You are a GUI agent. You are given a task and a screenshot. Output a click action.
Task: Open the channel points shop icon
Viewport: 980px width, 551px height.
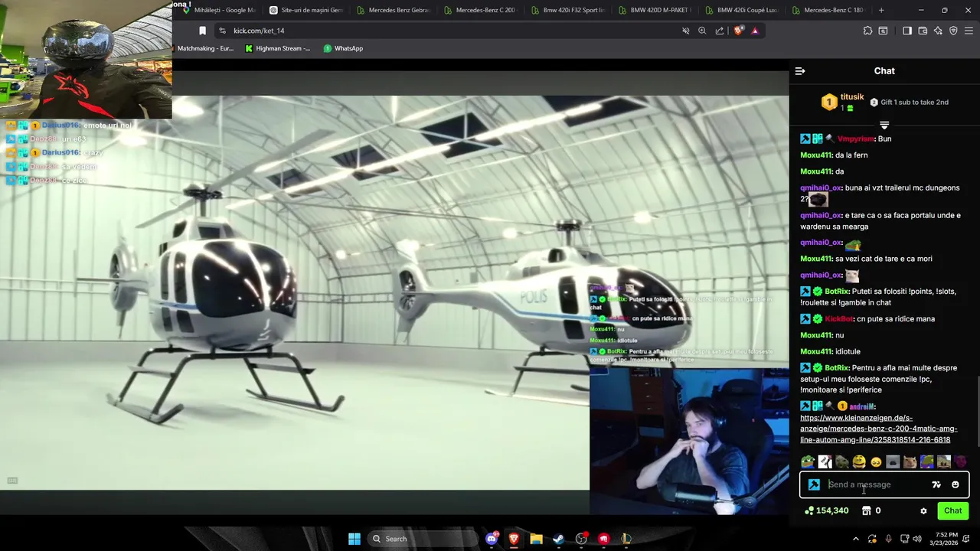click(866, 510)
